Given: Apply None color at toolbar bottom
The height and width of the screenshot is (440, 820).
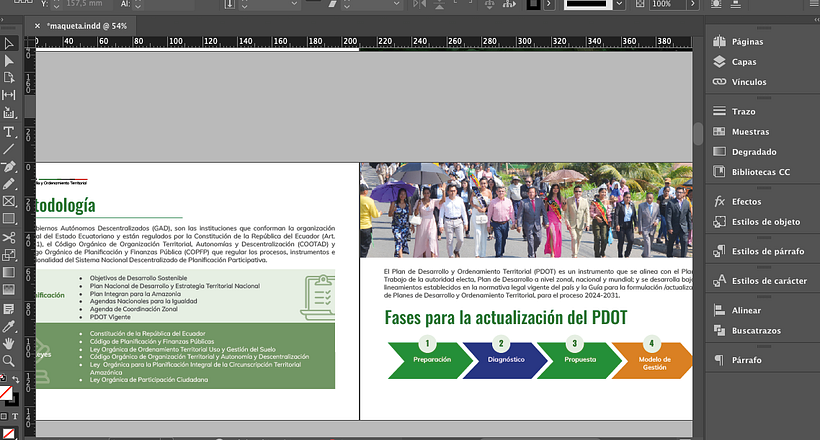Looking at the screenshot, I should (x=8, y=433).
